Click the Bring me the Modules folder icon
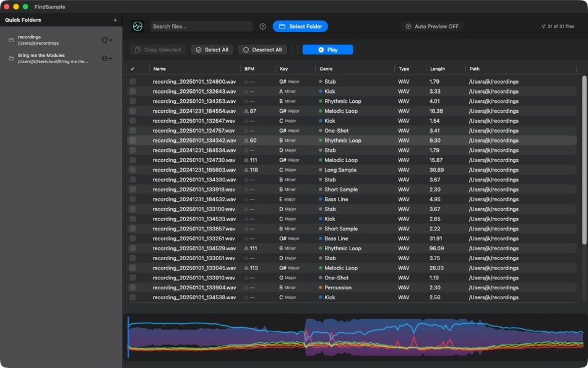The image size is (588, 368). [x=11, y=58]
